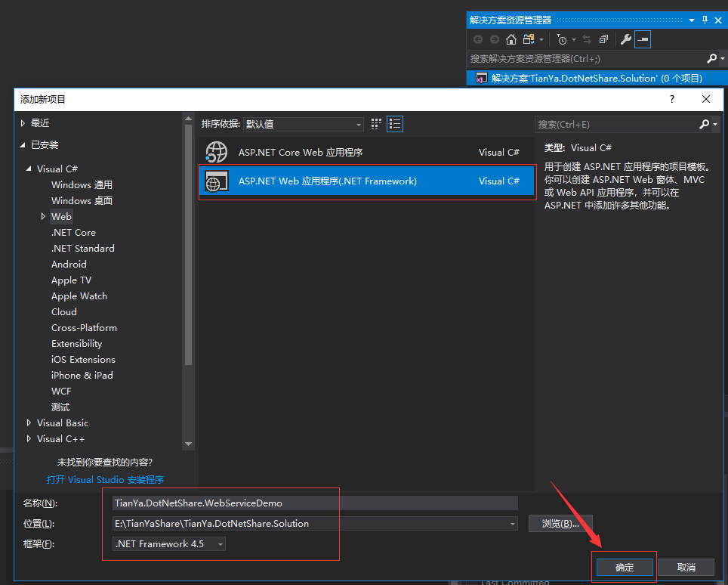Select the Extensibility category
Image resolution: width=728 pixels, height=585 pixels.
click(76, 343)
